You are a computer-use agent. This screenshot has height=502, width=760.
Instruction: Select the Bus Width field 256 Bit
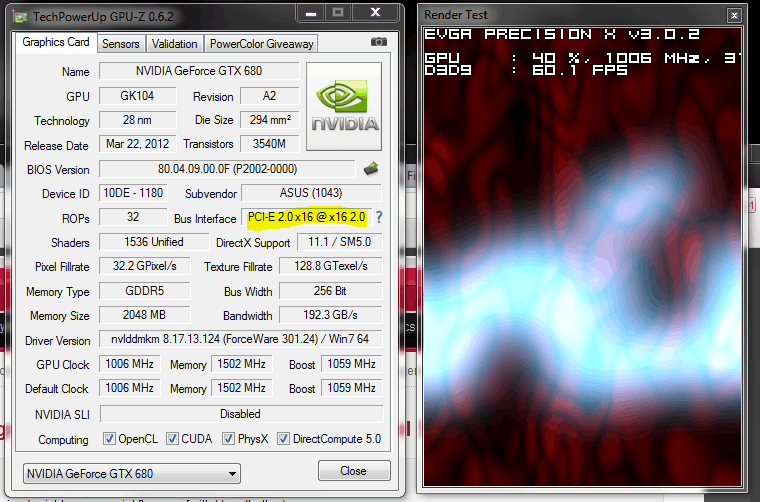(x=331, y=291)
